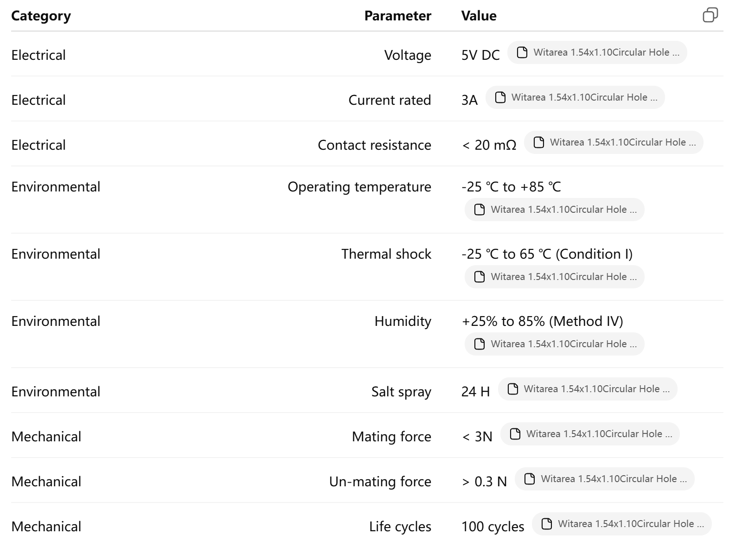Open the Mating force source citation
Image resolution: width=742 pixels, height=560 pixels.
590,434
